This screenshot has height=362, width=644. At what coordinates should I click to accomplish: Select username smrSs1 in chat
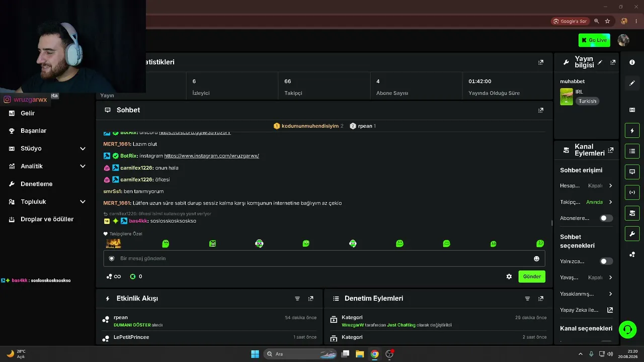click(112, 192)
